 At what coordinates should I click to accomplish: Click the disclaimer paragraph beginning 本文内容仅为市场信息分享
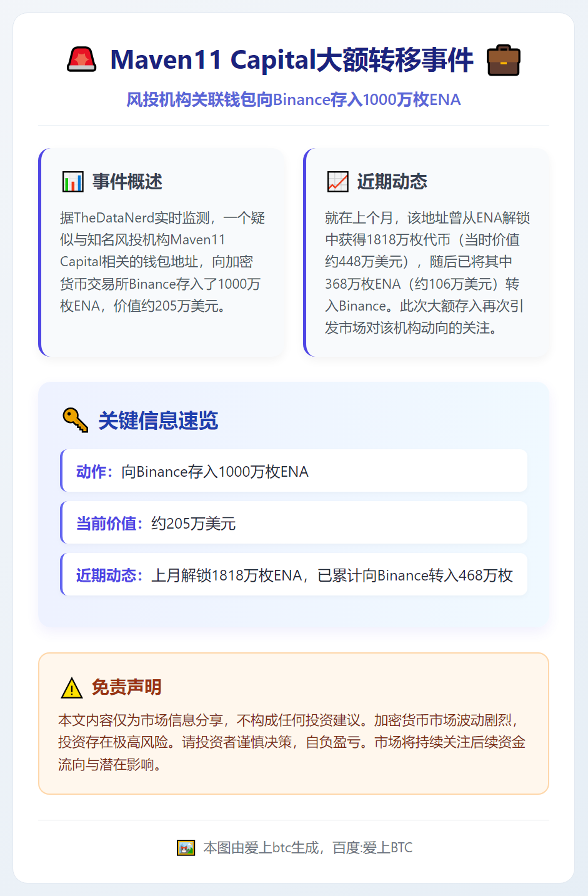[292, 742]
